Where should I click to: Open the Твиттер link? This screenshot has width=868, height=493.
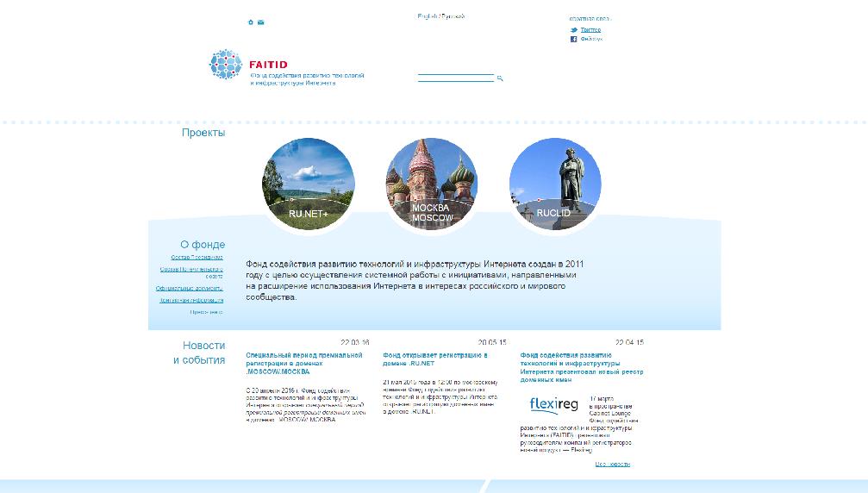pos(590,30)
